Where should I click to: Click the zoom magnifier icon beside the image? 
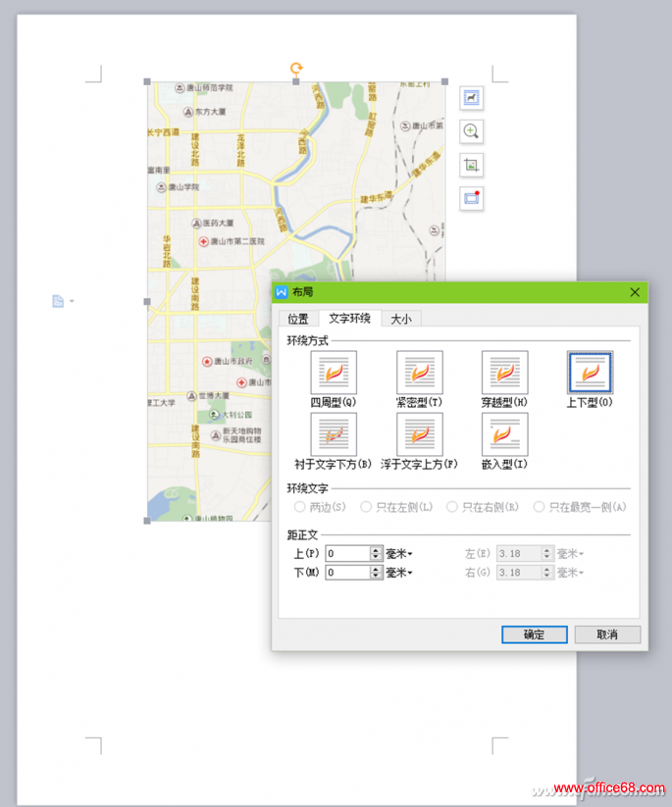tap(471, 131)
